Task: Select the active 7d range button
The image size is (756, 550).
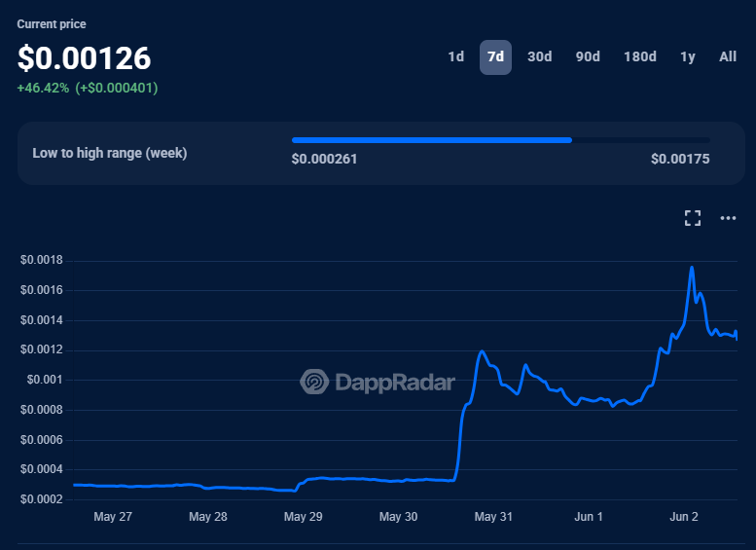Action: [495, 56]
